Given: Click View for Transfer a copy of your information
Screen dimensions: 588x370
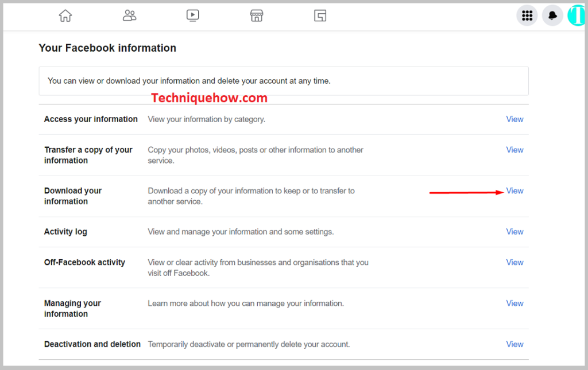Looking at the screenshot, I should point(514,150).
